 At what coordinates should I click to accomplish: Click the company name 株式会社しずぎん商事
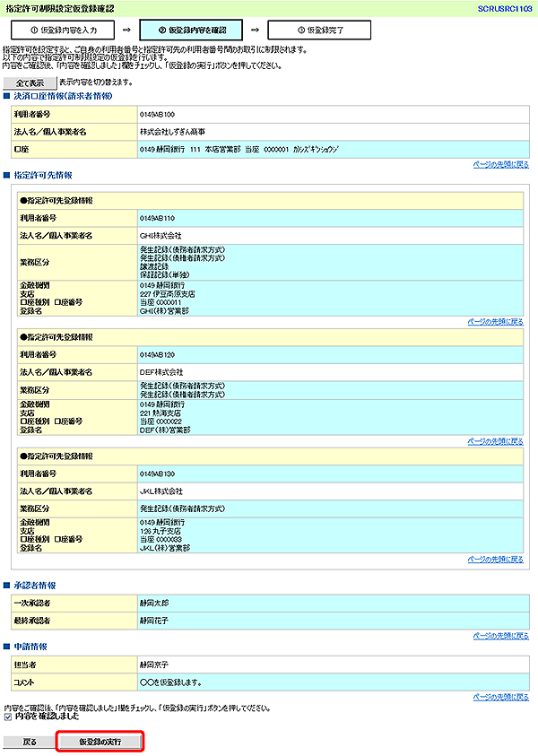(172, 132)
